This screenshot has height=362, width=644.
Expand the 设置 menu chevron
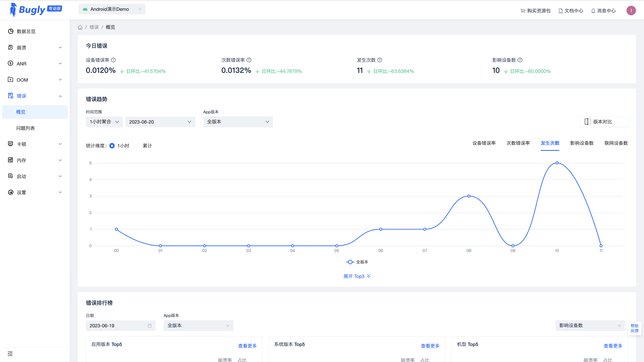coord(60,192)
